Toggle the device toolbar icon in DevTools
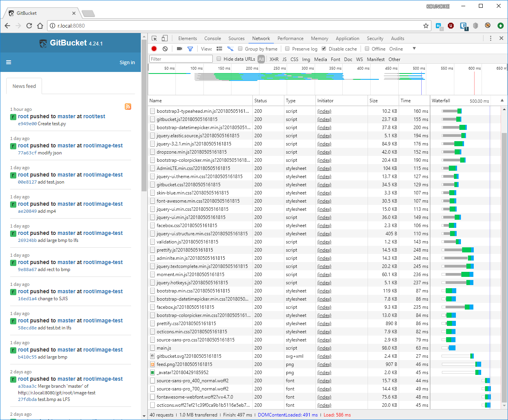The height and width of the screenshot is (420, 508). click(x=165, y=38)
